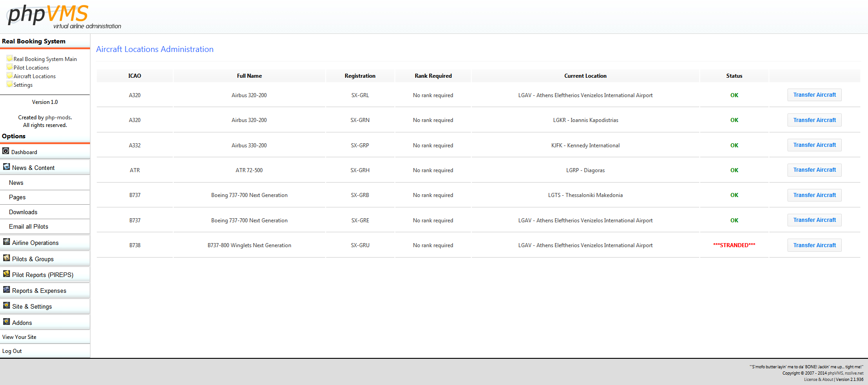Viewport: 868px width, 385px height.
Task: Open the Downloads submenu item
Action: pyautogui.click(x=45, y=212)
